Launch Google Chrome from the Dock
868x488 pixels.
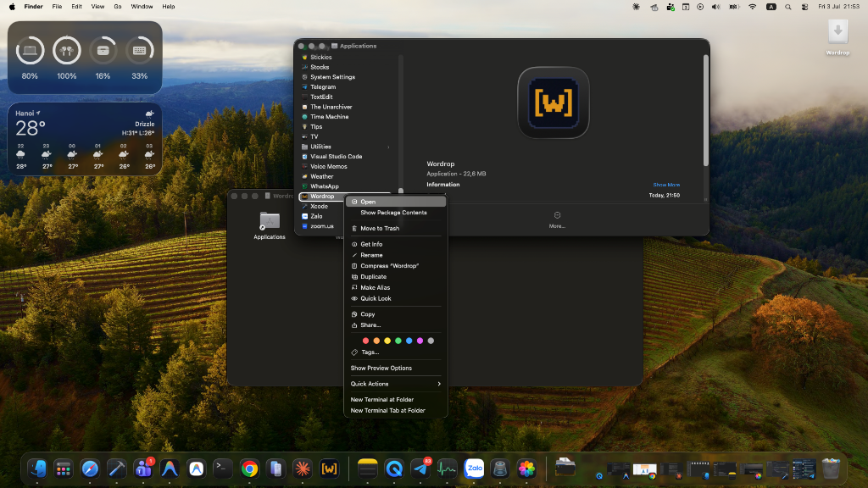pyautogui.click(x=250, y=469)
